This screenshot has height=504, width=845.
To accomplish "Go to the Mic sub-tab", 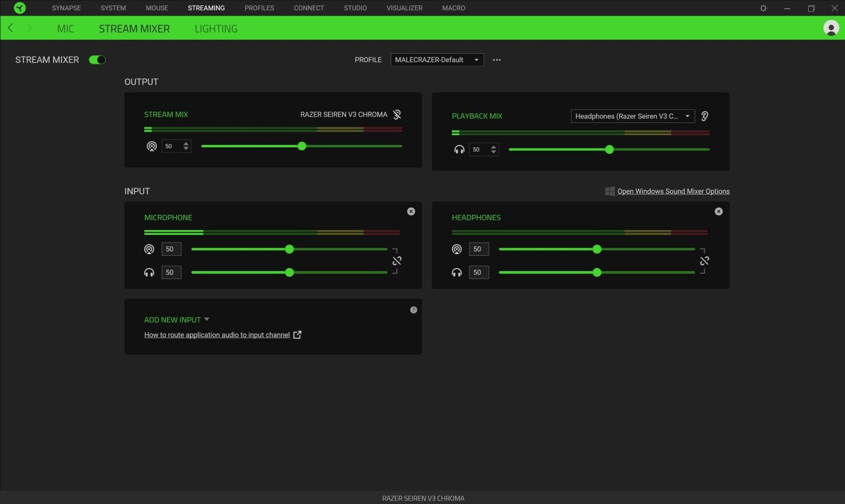I will point(66,28).
